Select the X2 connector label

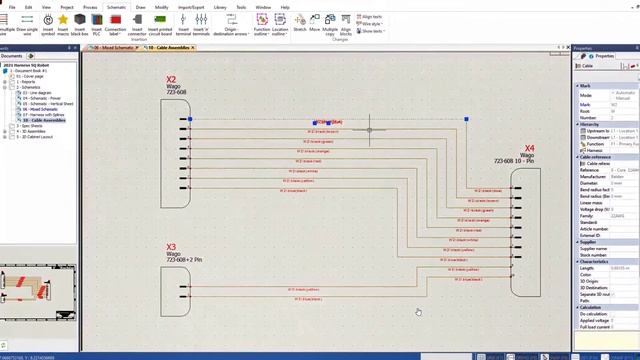pos(171,79)
